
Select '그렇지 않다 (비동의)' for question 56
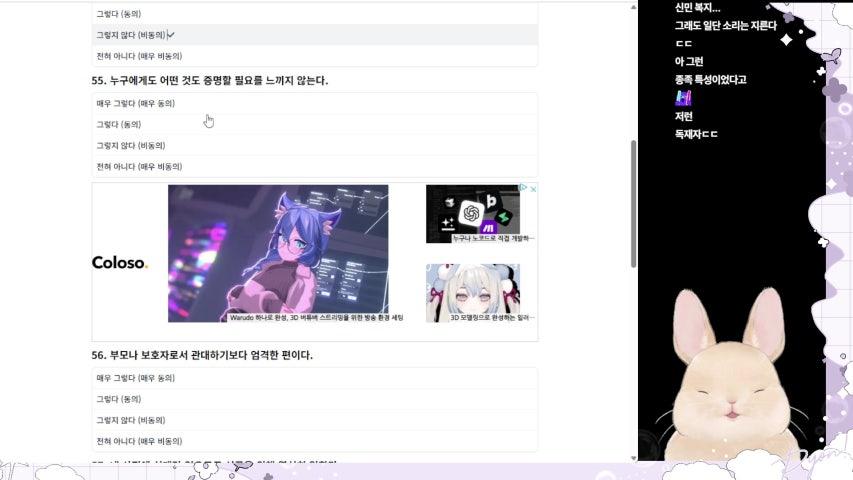tap(314, 420)
